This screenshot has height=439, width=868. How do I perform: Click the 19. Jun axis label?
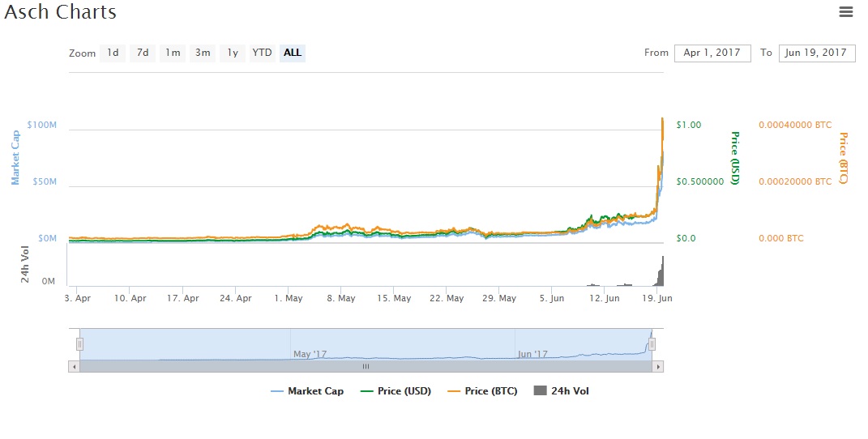(x=657, y=298)
